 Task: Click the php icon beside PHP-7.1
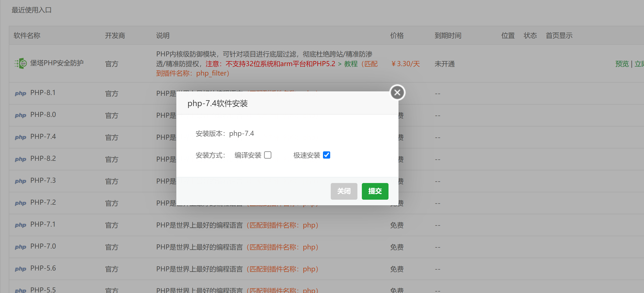click(21, 225)
